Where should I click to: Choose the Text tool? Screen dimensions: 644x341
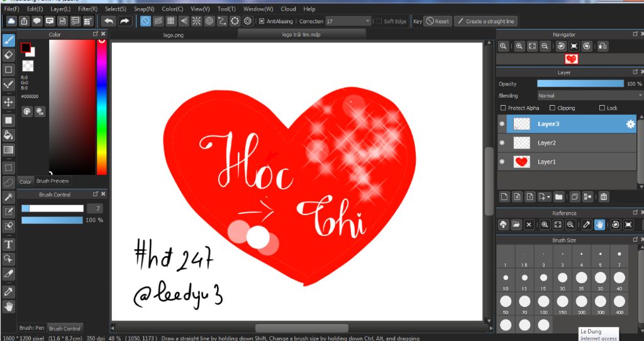point(8,245)
